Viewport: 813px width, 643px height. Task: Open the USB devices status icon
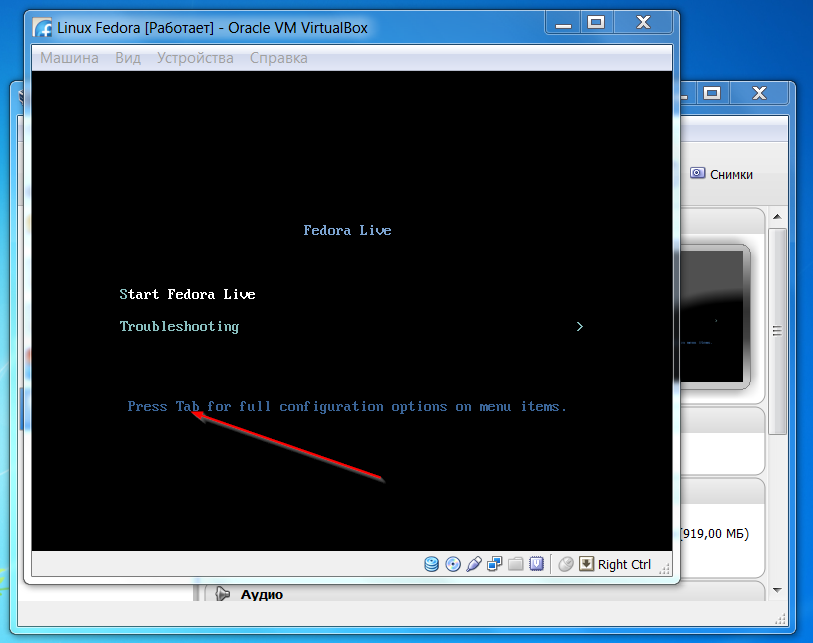pos(473,564)
